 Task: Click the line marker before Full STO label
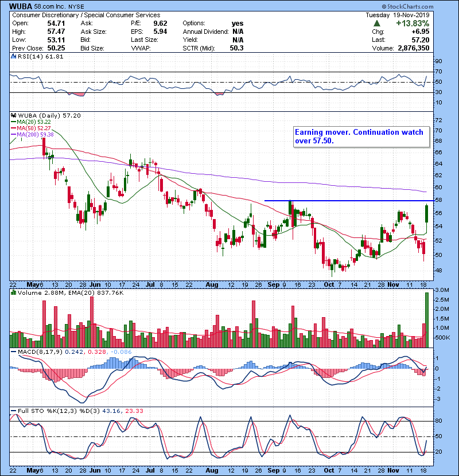point(13,411)
